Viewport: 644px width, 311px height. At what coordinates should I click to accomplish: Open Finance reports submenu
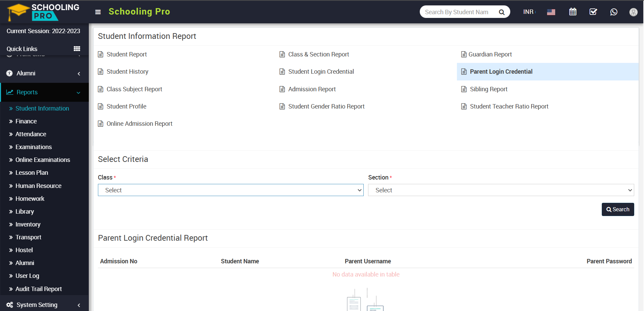pos(26,121)
